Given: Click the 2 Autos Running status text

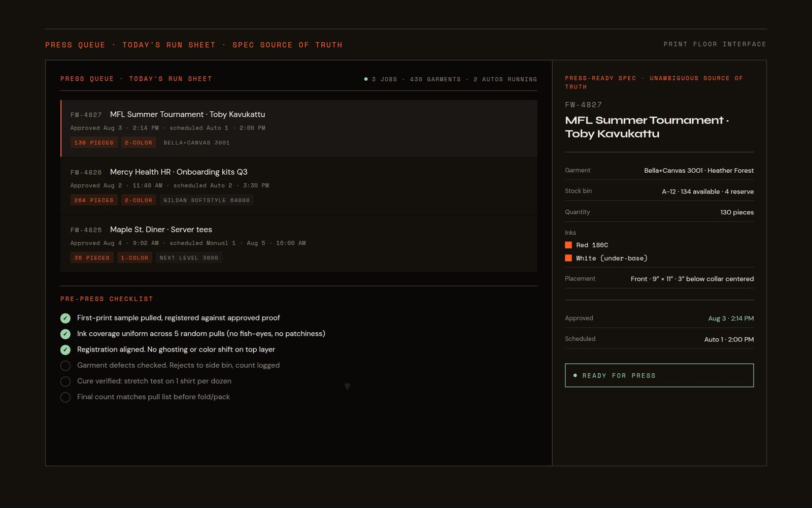Looking at the screenshot, I should coord(505,79).
